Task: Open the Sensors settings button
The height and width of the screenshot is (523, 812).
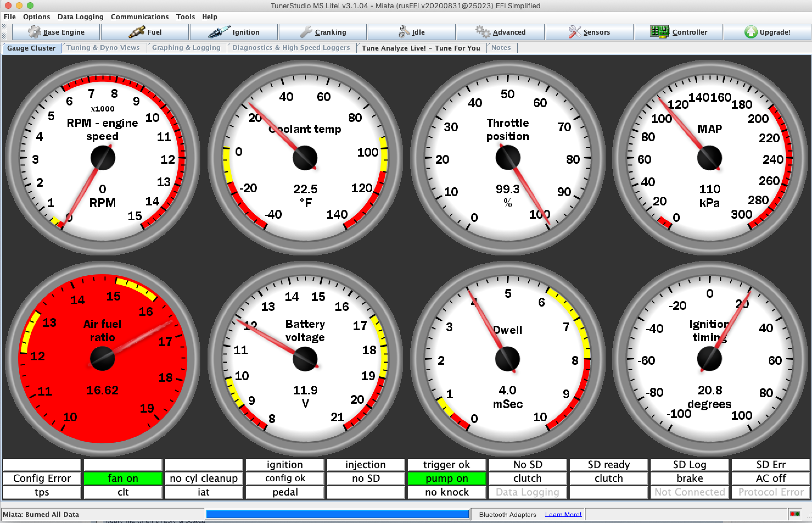Action: tap(589, 32)
